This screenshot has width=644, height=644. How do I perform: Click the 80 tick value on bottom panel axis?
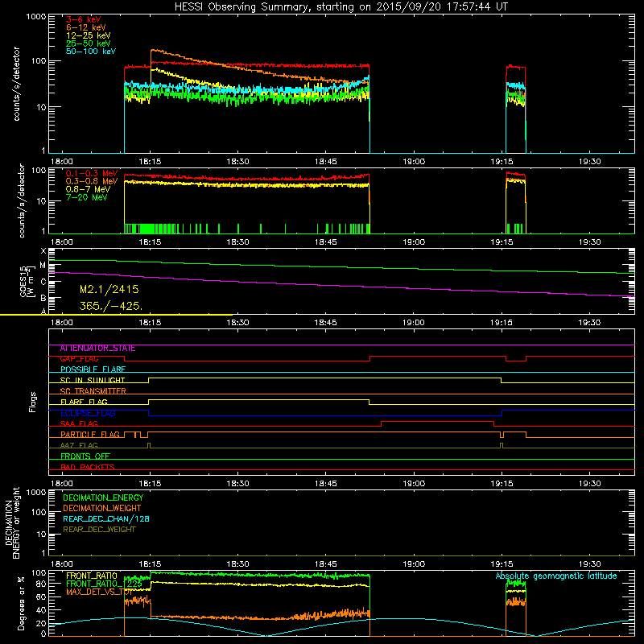[x=41, y=584]
